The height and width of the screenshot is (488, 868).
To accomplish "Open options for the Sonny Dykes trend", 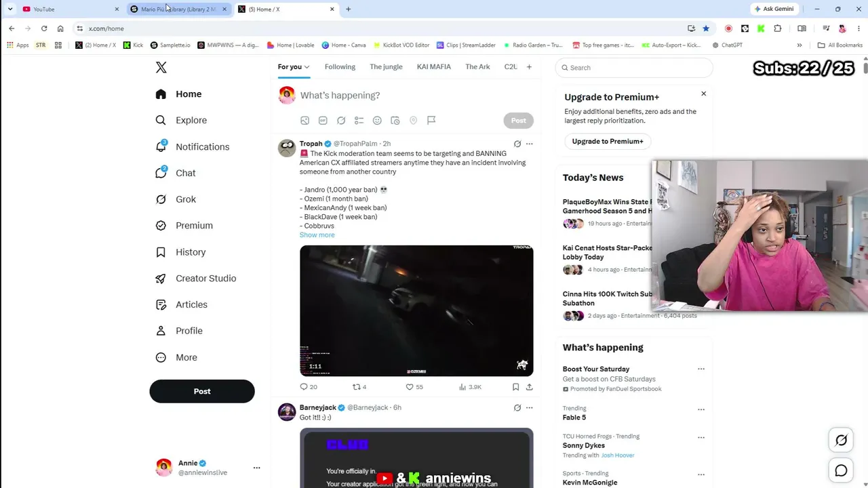I will (x=701, y=437).
